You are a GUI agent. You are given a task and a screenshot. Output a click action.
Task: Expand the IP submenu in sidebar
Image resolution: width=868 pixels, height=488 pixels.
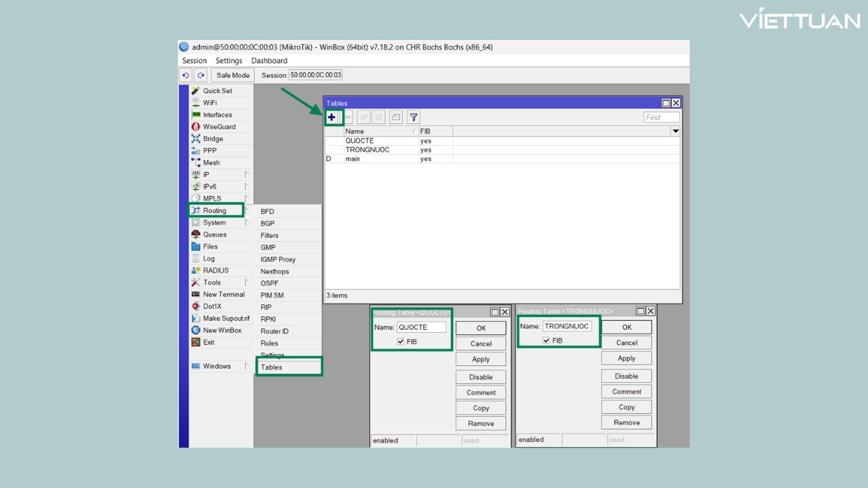coord(206,175)
